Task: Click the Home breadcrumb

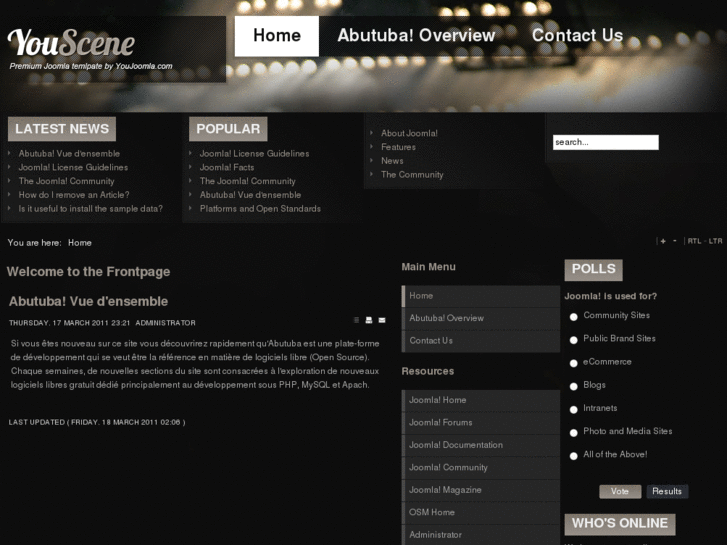Action: (80, 243)
